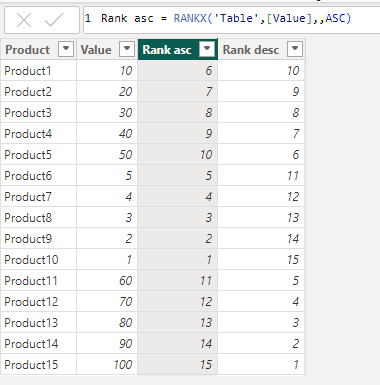Click the Value cell showing 100
380x385 pixels.
pyautogui.click(x=107, y=365)
